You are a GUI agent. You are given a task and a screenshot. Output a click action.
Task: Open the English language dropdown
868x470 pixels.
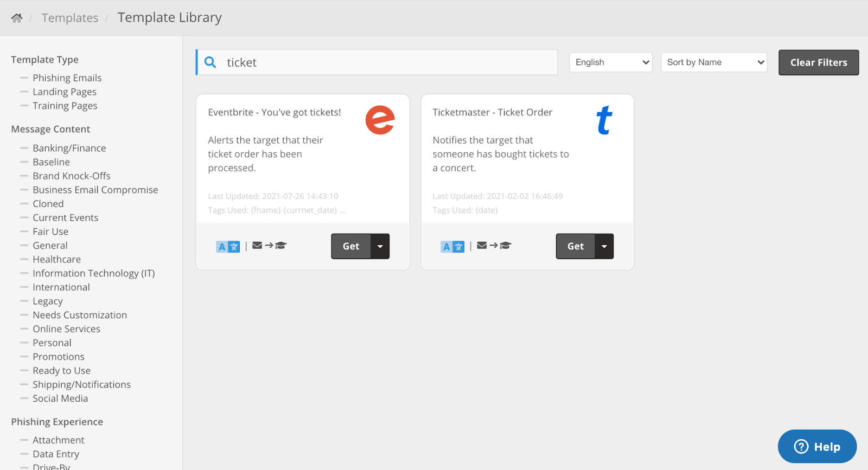610,62
